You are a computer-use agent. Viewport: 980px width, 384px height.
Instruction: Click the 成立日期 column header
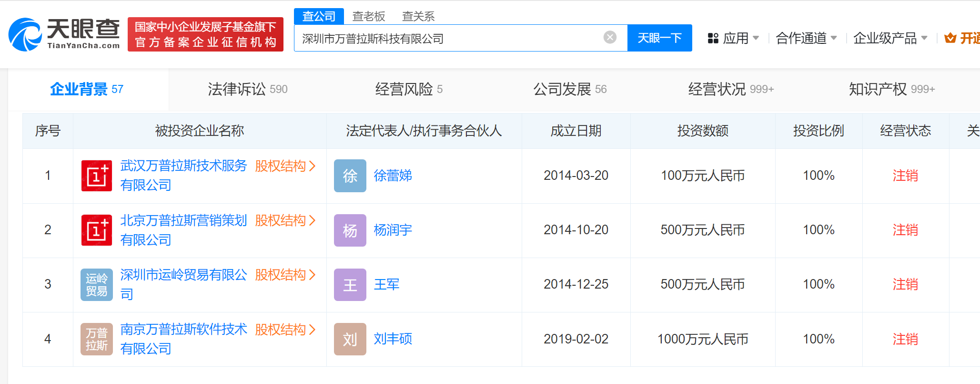[576, 131]
